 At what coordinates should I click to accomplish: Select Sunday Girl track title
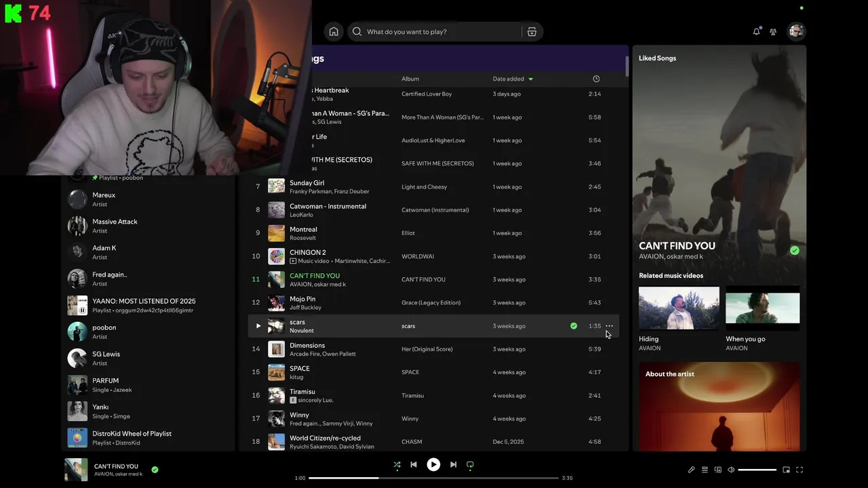pyautogui.click(x=307, y=183)
